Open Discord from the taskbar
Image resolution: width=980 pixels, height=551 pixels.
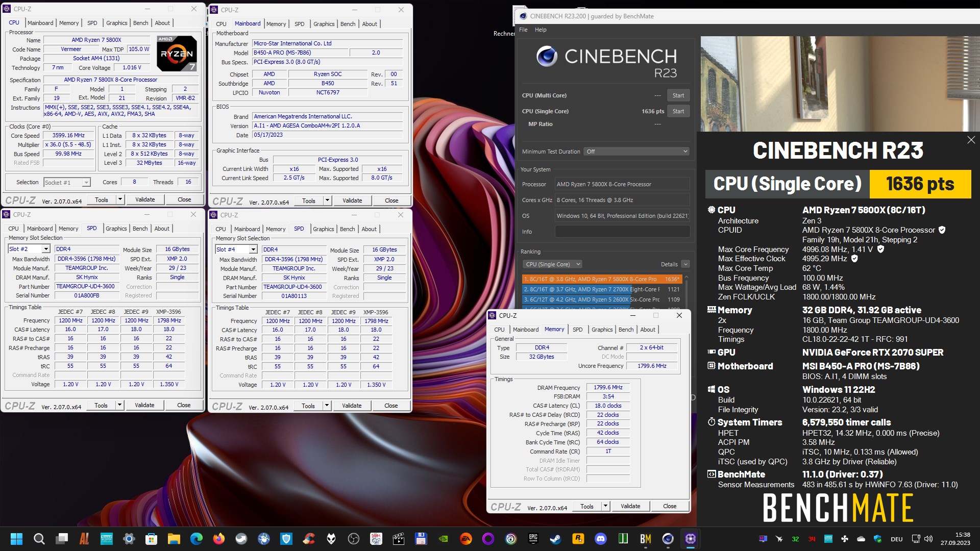coord(600,539)
